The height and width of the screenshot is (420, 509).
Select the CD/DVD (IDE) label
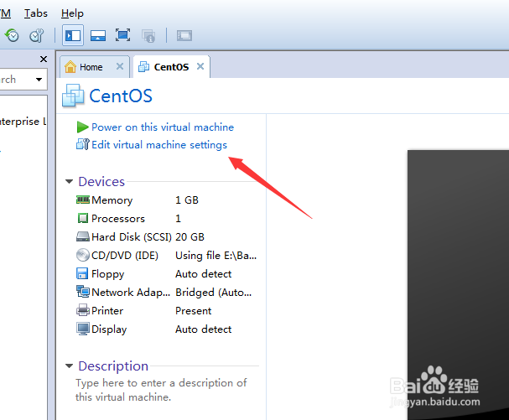[x=125, y=256]
